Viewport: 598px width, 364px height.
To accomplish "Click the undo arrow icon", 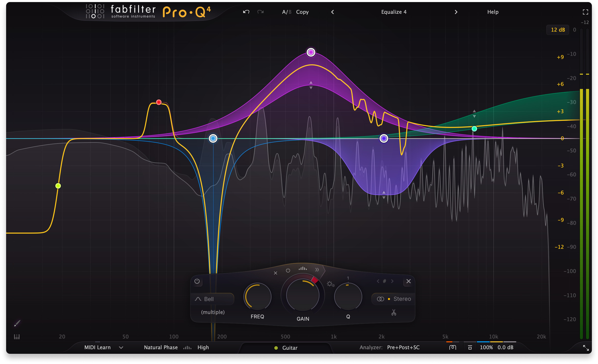I will 246,12.
